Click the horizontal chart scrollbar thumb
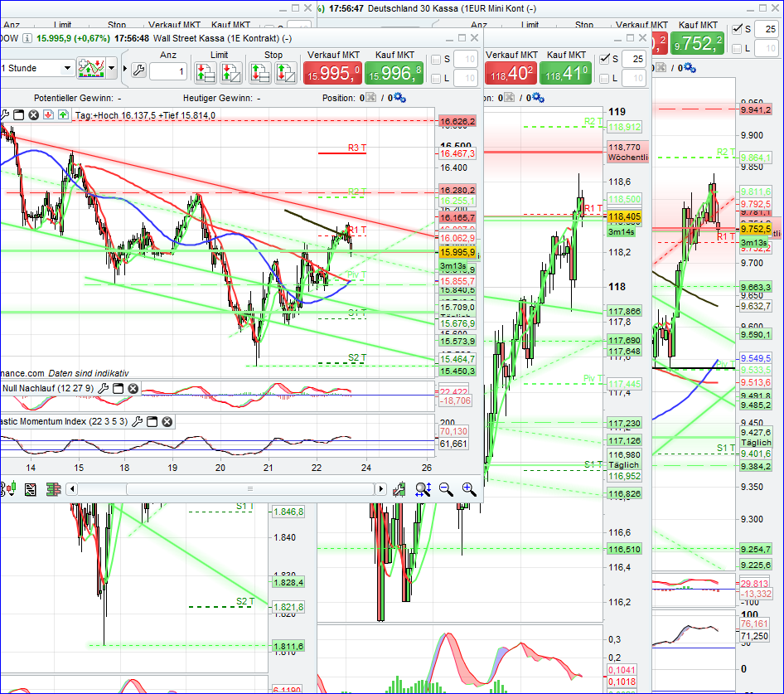The height and width of the screenshot is (694, 784). pos(250,489)
